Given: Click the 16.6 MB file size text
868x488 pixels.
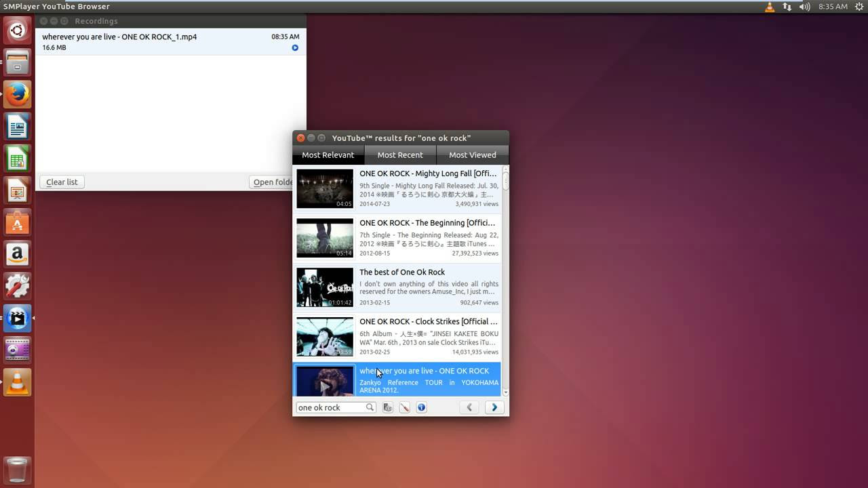Looking at the screenshot, I should (x=54, y=48).
